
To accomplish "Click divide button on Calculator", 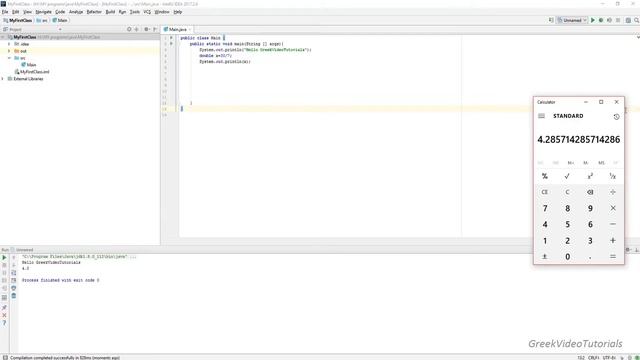I will pos(613,192).
